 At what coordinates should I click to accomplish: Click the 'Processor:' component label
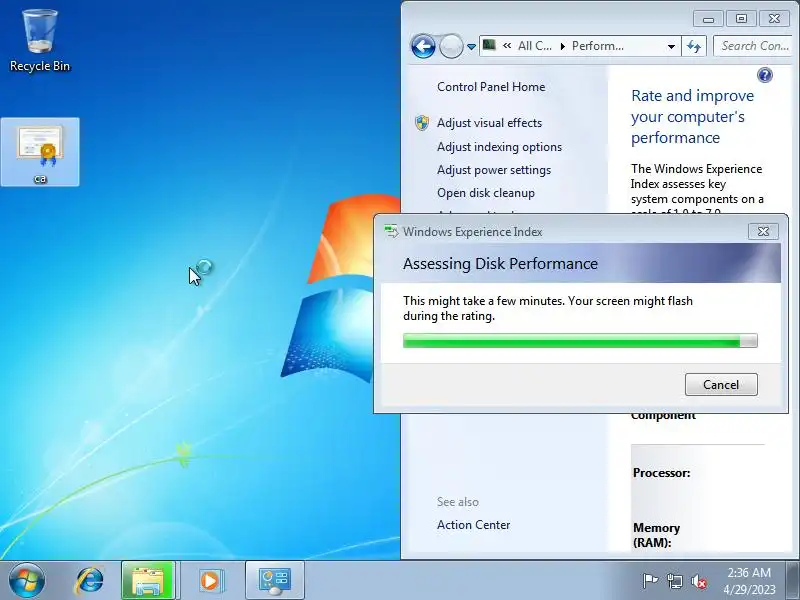tap(661, 473)
